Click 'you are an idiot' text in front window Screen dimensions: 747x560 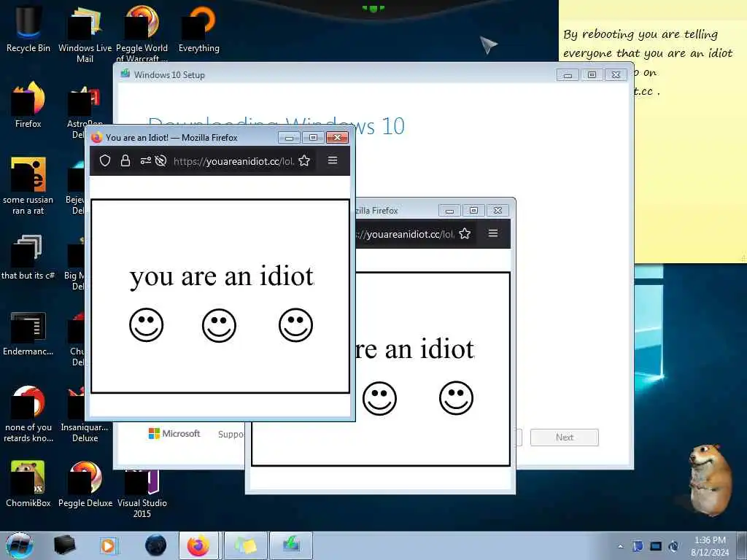(x=222, y=276)
